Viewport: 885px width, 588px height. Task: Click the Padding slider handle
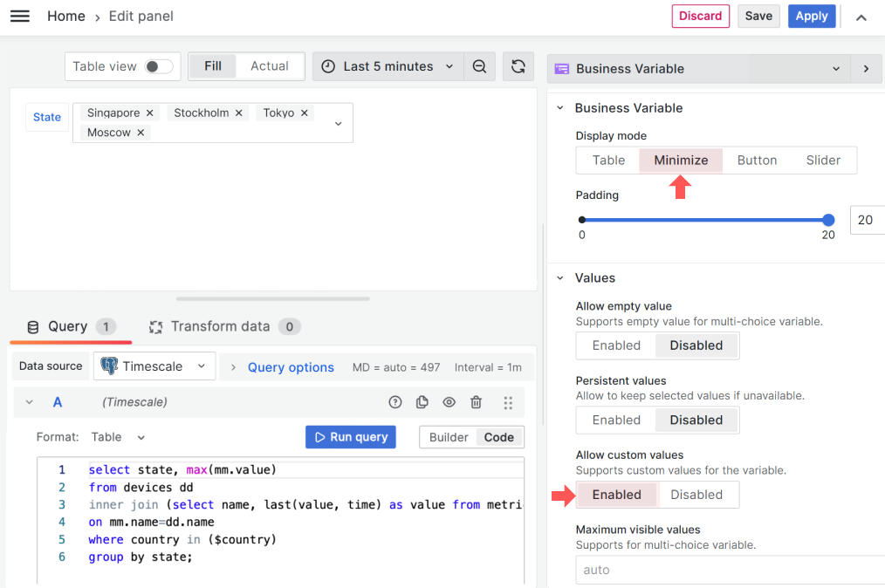(x=827, y=220)
